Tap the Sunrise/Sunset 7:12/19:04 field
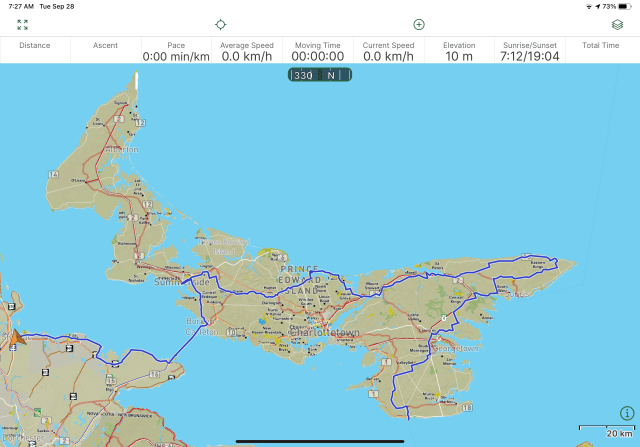Image resolution: width=640 pixels, height=447 pixels. [x=530, y=51]
